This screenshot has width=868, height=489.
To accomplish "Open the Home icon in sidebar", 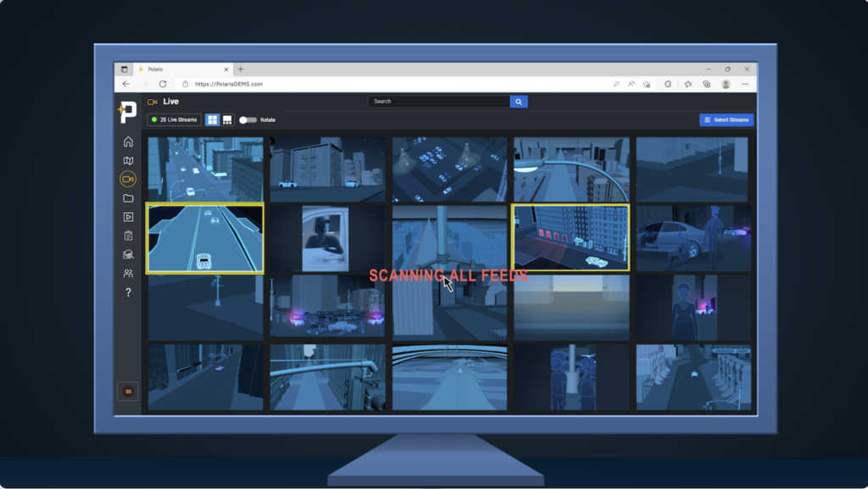I will (x=128, y=142).
